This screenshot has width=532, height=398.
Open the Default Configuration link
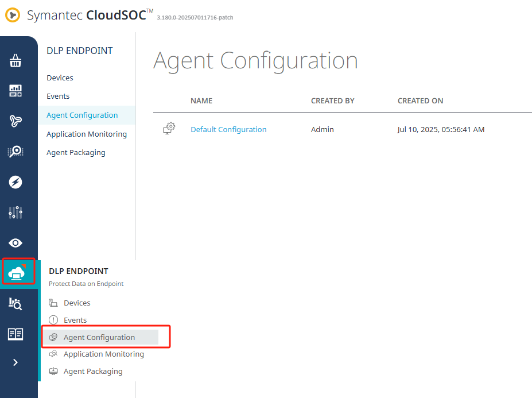pyautogui.click(x=228, y=129)
